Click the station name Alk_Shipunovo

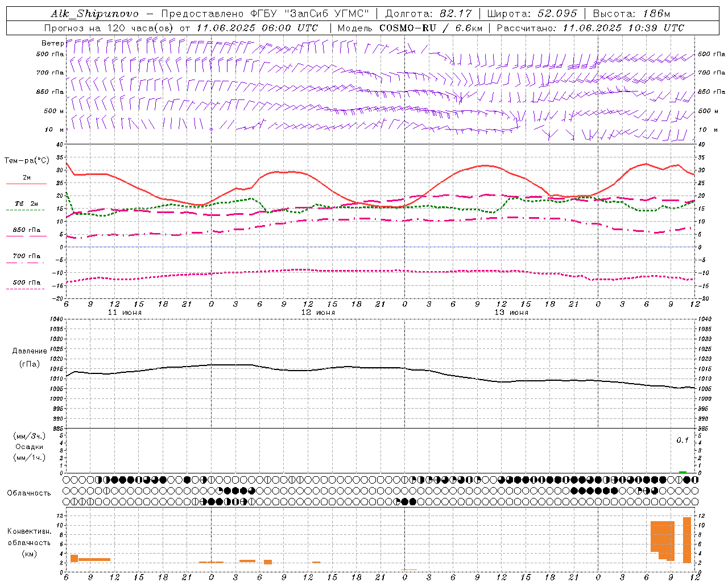(x=94, y=14)
